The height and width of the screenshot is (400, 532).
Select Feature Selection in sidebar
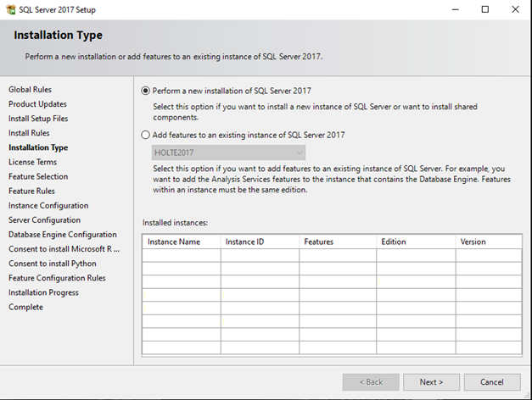tap(38, 176)
